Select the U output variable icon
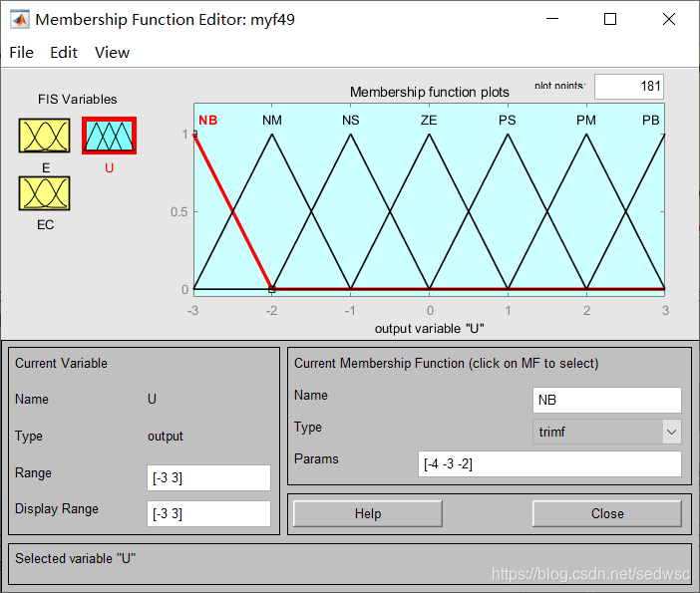700x593 pixels. coord(109,136)
